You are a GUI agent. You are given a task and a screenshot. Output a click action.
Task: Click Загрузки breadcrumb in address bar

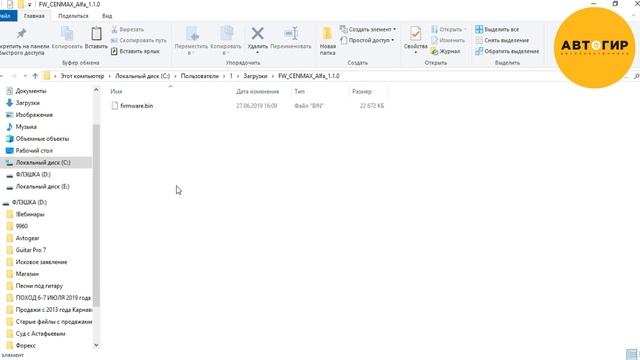(x=255, y=76)
